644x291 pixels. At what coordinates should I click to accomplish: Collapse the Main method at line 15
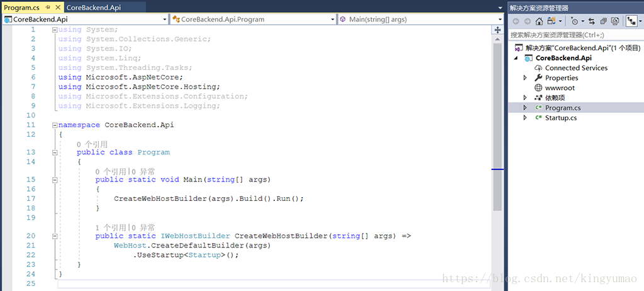(55, 180)
